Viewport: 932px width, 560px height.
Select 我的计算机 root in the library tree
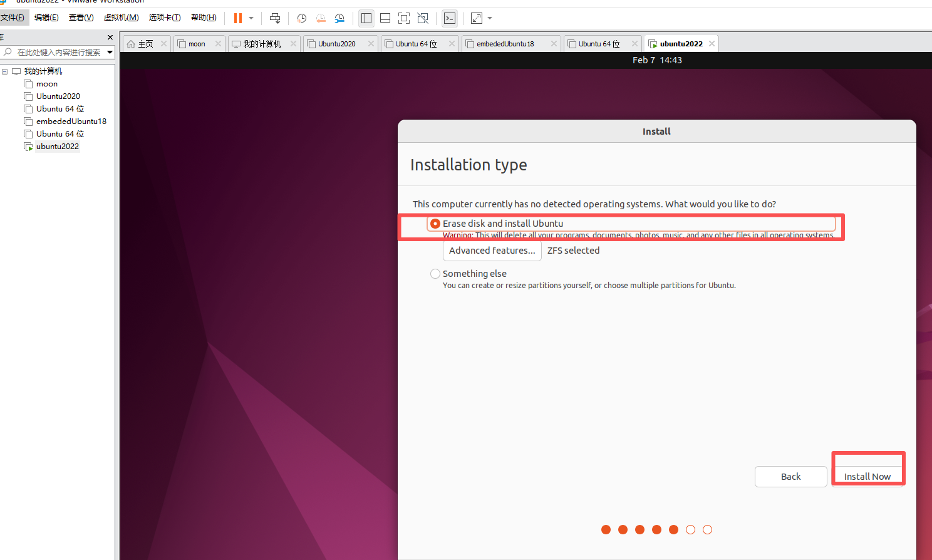point(43,71)
